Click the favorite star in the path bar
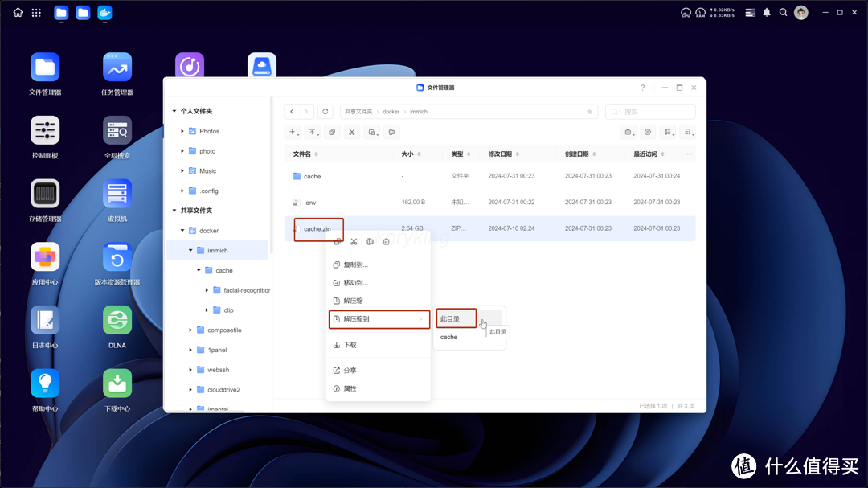This screenshot has width=868, height=488. (589, 112)
